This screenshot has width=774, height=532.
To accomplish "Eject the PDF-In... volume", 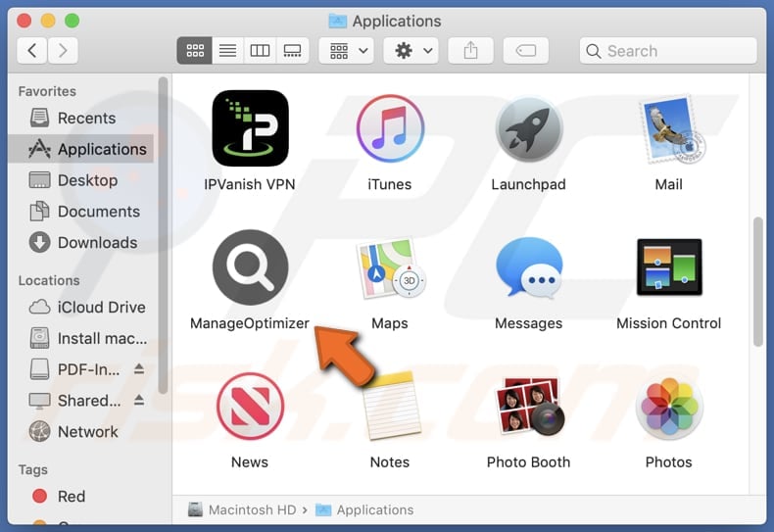I will click(x=139, y=368).
